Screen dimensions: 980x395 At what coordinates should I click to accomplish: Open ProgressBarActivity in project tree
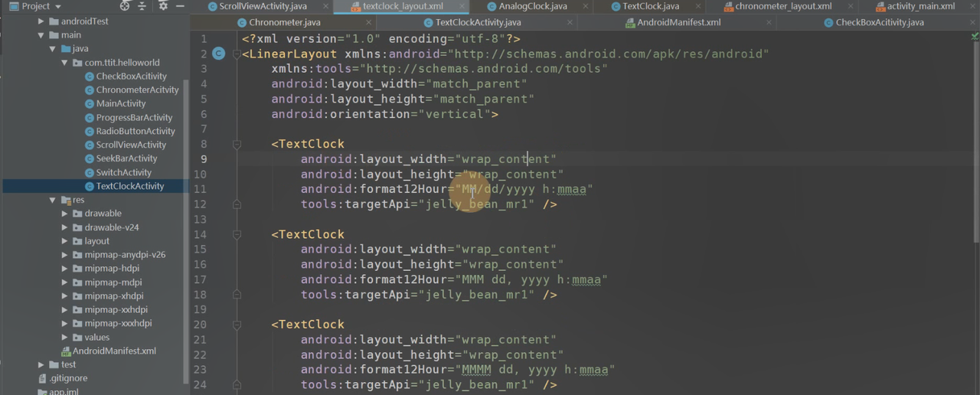click(129, 118)
